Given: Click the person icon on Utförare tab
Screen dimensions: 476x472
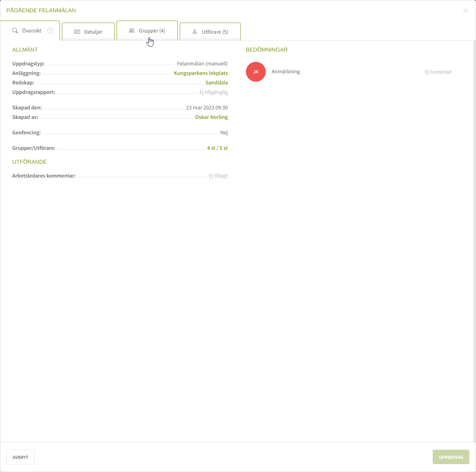Looking at the screenshot, I should (x=195, y=32).
